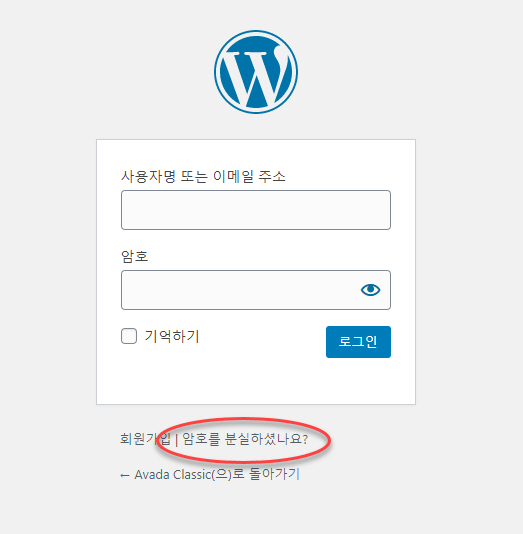This screenshot has height=534, width=523.
Task: Click the empty area below 기억하기 in form
Action: 211,380
